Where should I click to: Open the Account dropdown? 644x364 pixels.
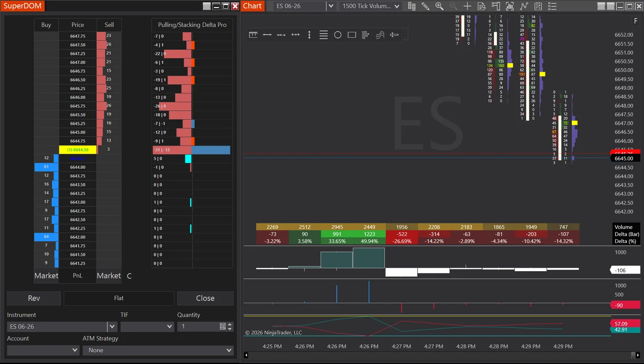43,350
